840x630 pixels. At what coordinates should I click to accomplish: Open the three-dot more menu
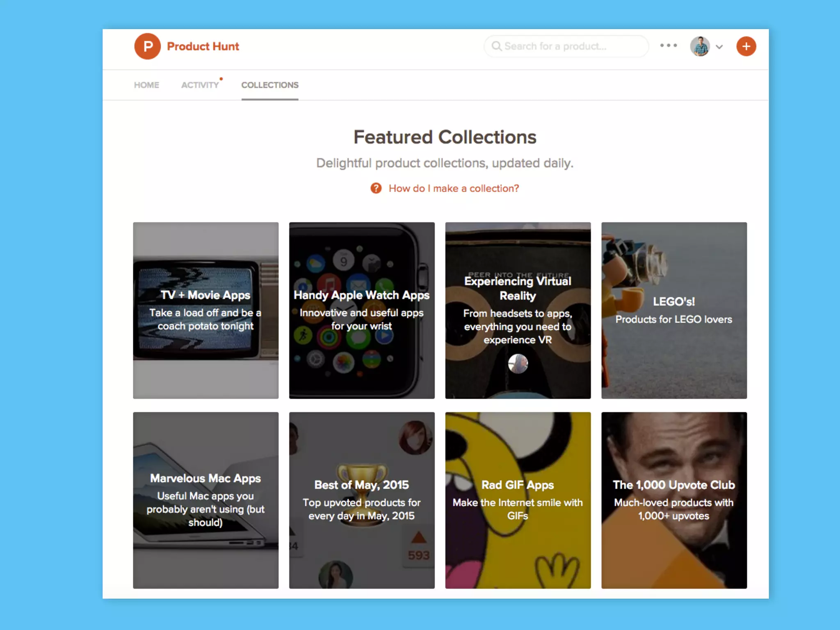pyautogui.click(x=668, y=46)
